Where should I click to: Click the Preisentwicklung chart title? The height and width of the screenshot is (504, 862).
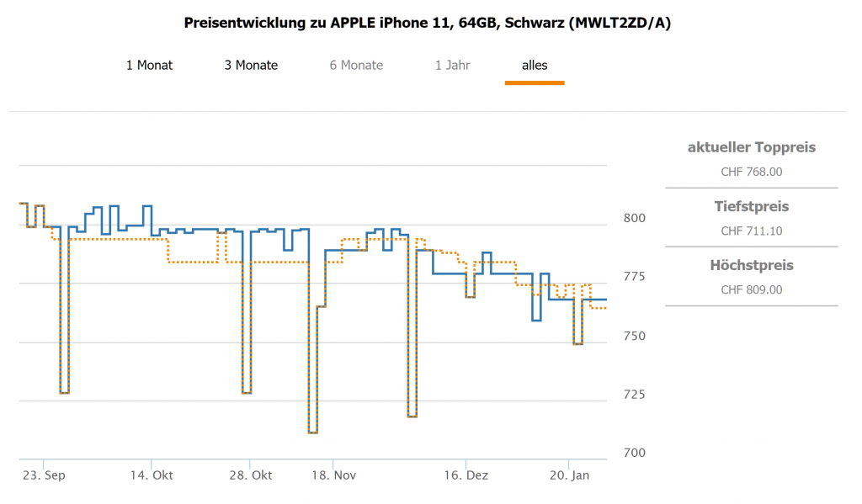(428, 23)
